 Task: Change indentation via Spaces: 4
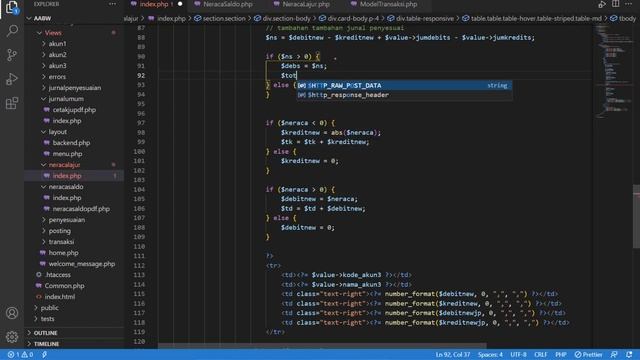(490, 355)
